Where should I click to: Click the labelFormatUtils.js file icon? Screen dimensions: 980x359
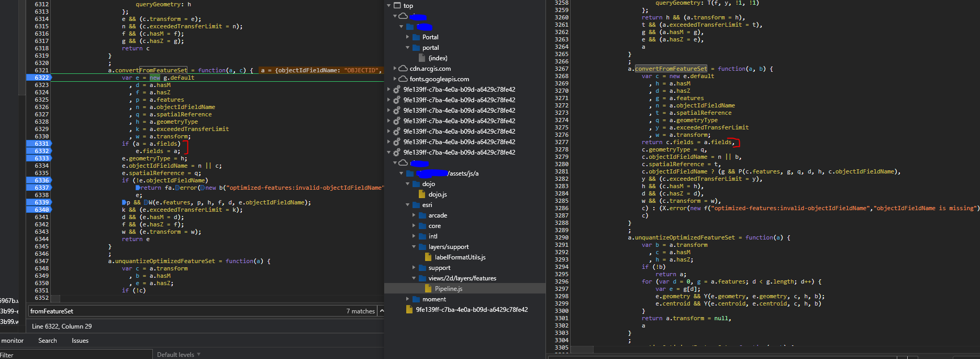click(428, 257)
